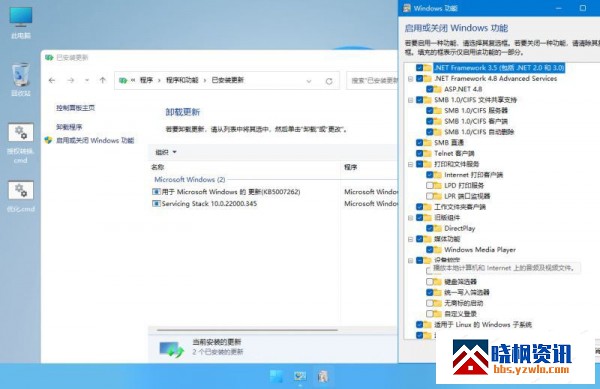600x389 pixels.
Task: Select the 授权转换.cmd desktop script icon
Action: [x=21, y=143]
